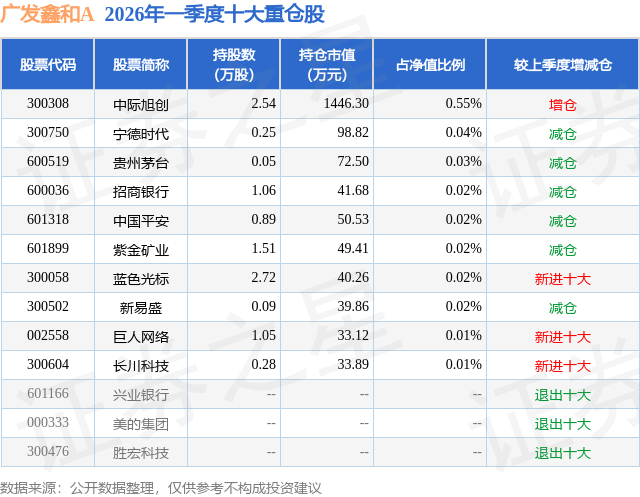Image resolution: width=640 pixels, height=497 pixels.
Task: Click the red 增仓 status cell
Action: click(x=563, y=105)
